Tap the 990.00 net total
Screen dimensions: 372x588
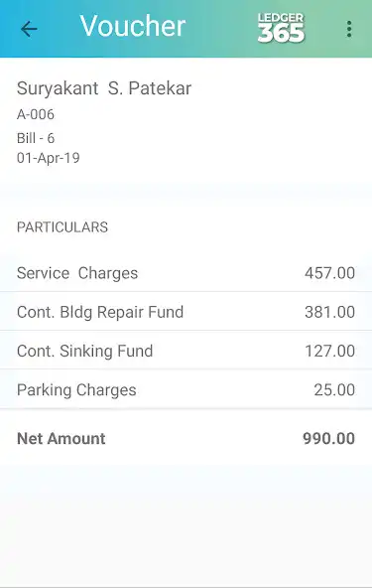(329, 438)
